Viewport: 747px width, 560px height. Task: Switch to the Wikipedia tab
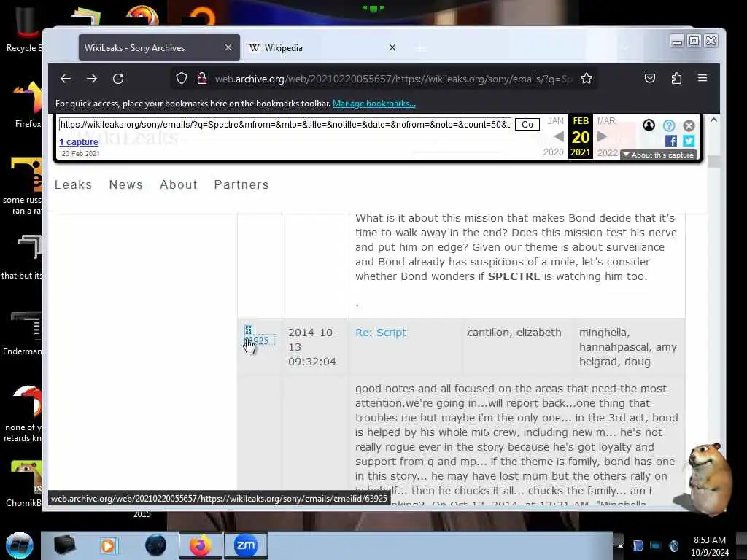(323, 47)
